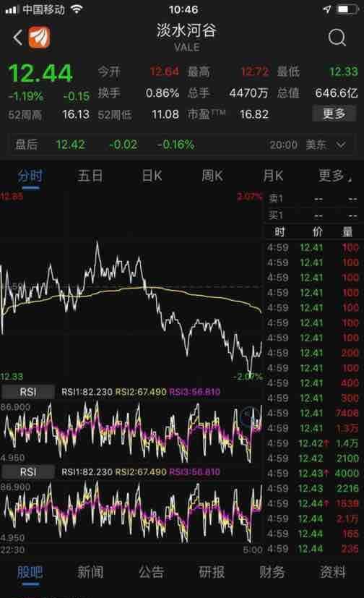Screen dimensions: 364x598
Task: Expand the 盘后 after-hours chevron
Action: point(341,145)
